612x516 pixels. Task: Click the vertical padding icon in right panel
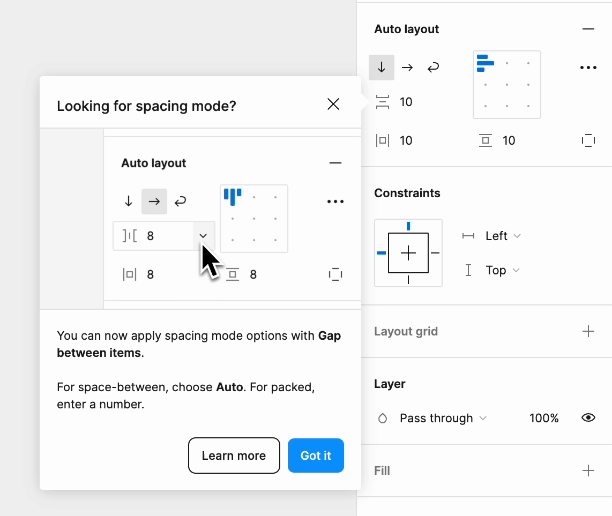coord(485,141)
